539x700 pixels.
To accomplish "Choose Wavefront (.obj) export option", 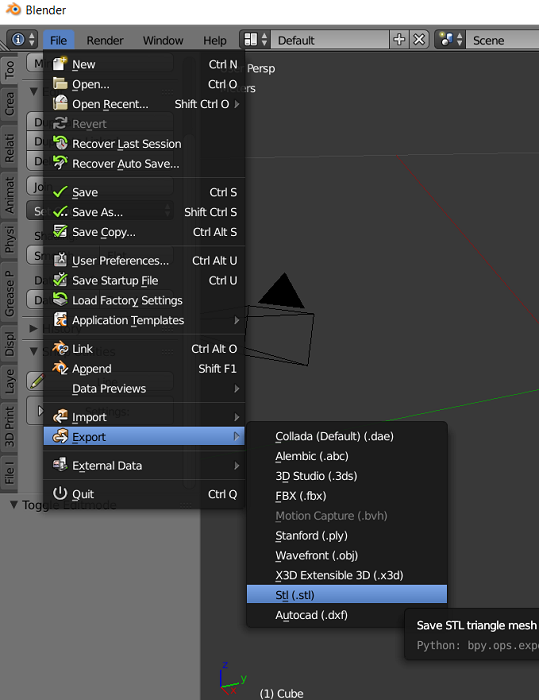I will click(x=347, y=555).
